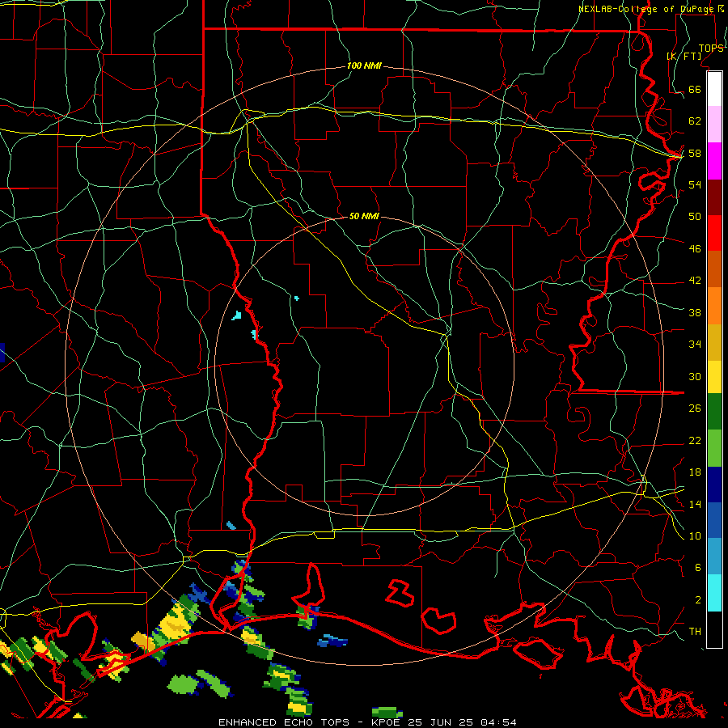Click legend value '30'

[695, 376]
